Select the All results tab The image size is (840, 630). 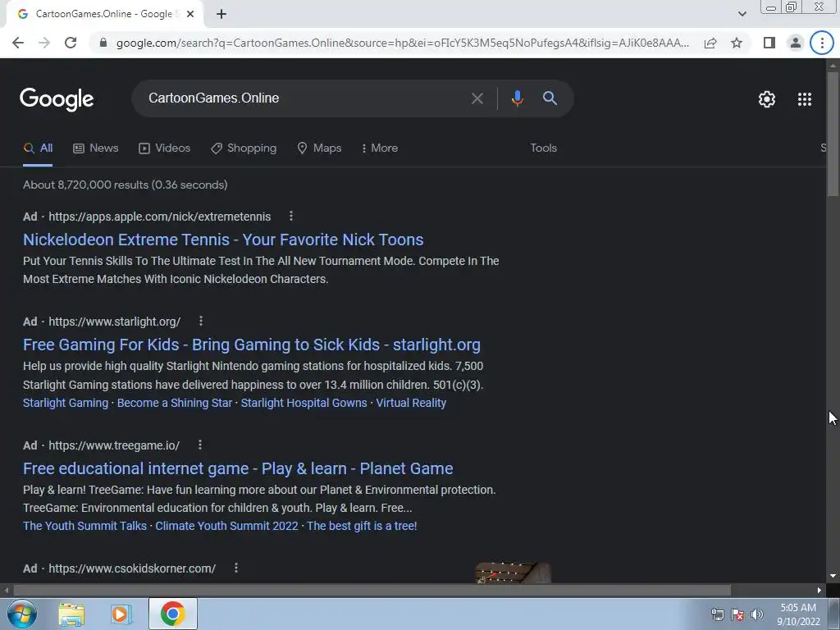coord(38,148)
